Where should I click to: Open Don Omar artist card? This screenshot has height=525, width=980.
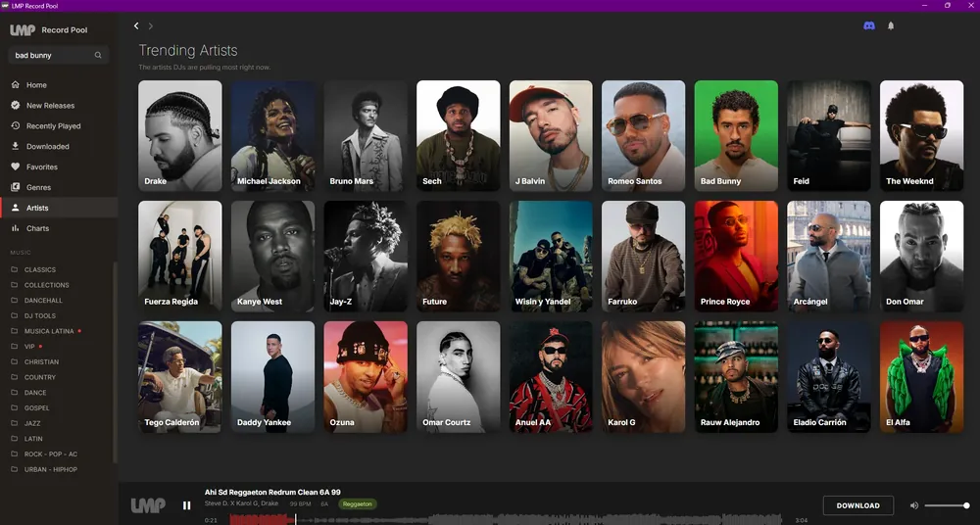[922, 257]
